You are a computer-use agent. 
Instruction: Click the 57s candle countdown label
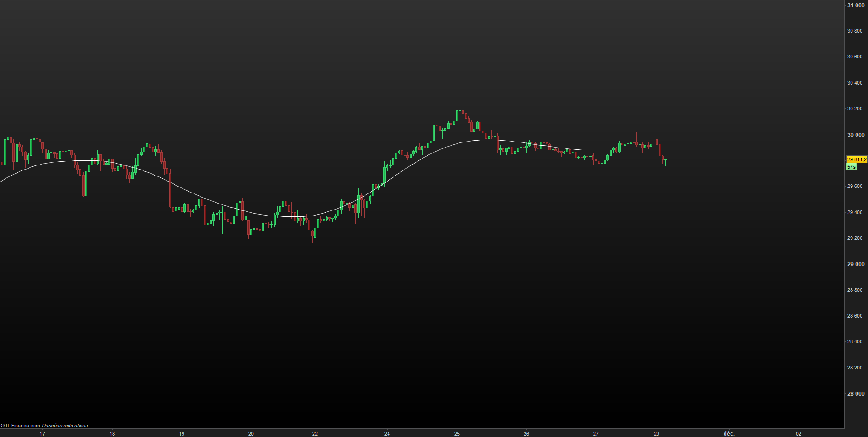[851, 167]
